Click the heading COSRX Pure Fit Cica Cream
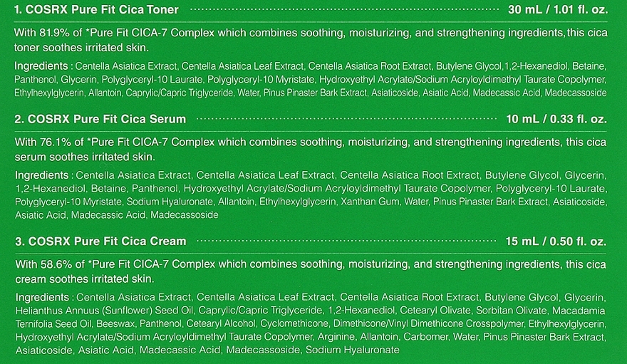 pos(107,241)
